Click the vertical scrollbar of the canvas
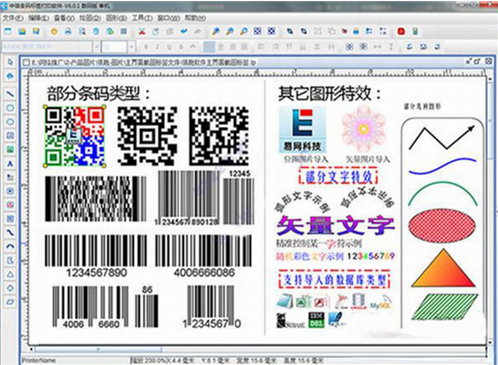Viewport: 498px width, 365px height. pos(490,210)
